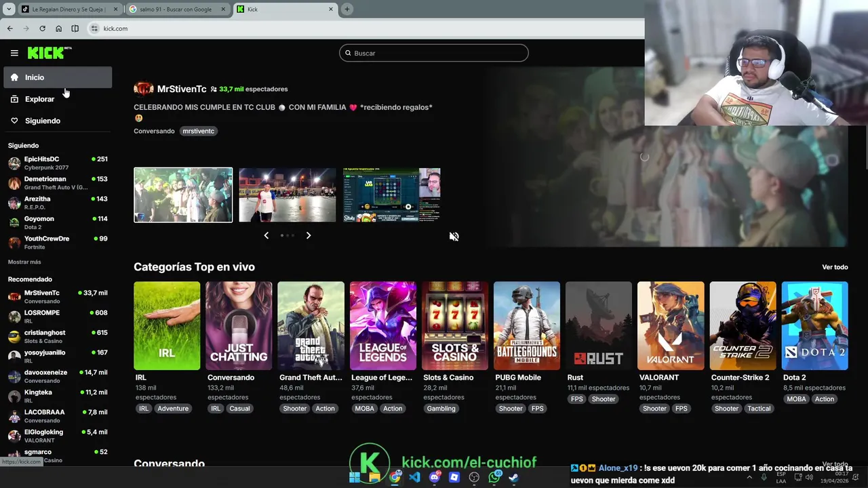Viewport: 868px width, 488px height.
Task: Open the Rust category card
Action: pyautogui.click(x=599, y=326)
